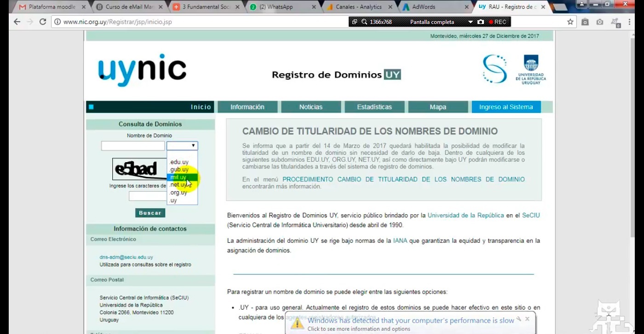
Task: Click the recorder window-mode icon
Action: [355, 22]
